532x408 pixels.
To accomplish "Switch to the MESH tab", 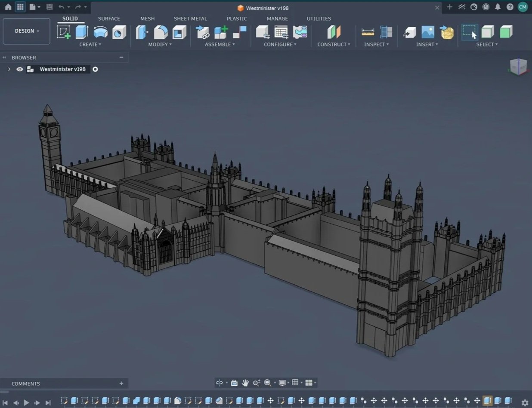I will (x=147, y=18).
